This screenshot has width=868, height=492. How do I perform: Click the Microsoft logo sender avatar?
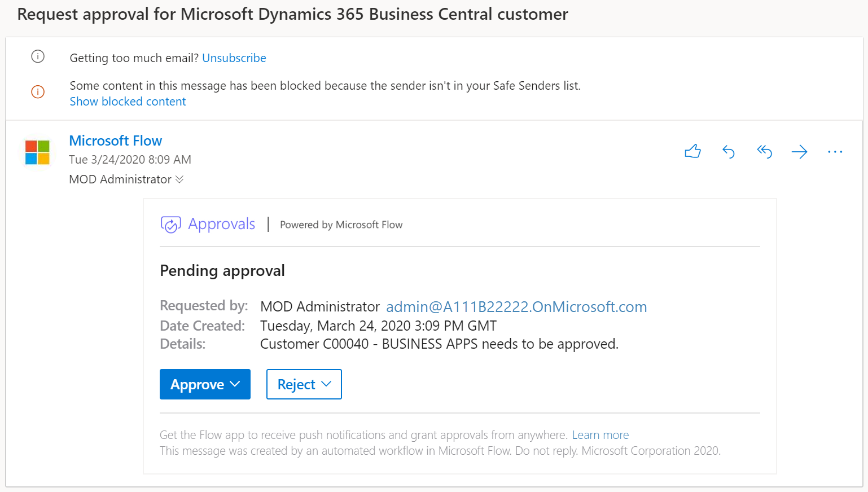coord(37,152)
